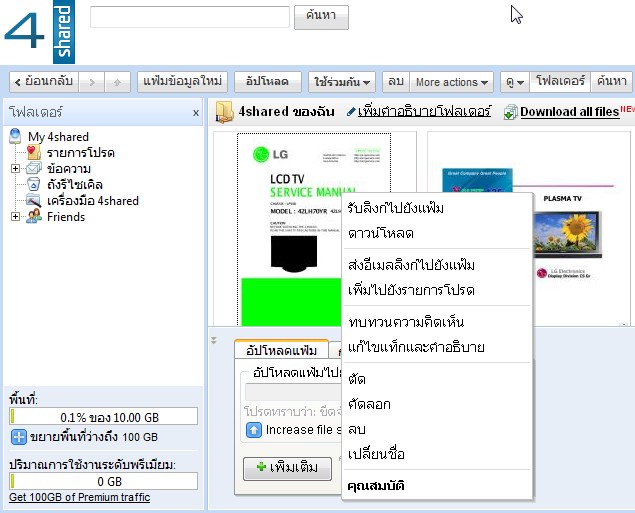
Task: Click ขยายพื้นที่ว่างถึง 100 GB link
Action: click(x=94, y=437)
